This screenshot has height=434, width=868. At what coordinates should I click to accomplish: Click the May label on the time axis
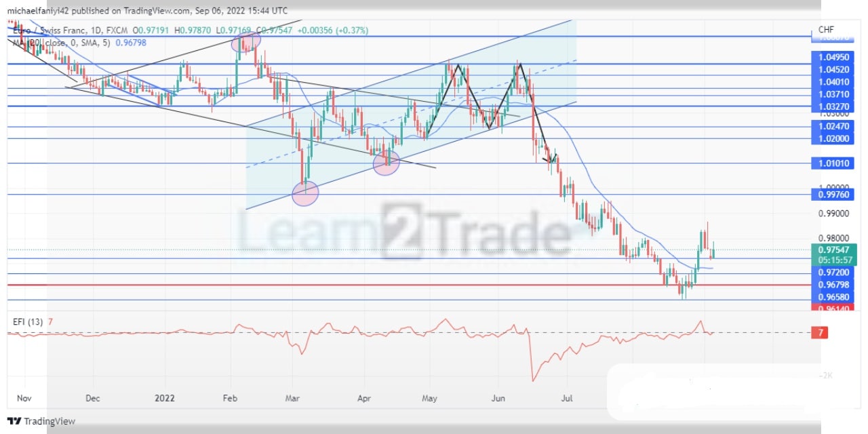point(429,398)
